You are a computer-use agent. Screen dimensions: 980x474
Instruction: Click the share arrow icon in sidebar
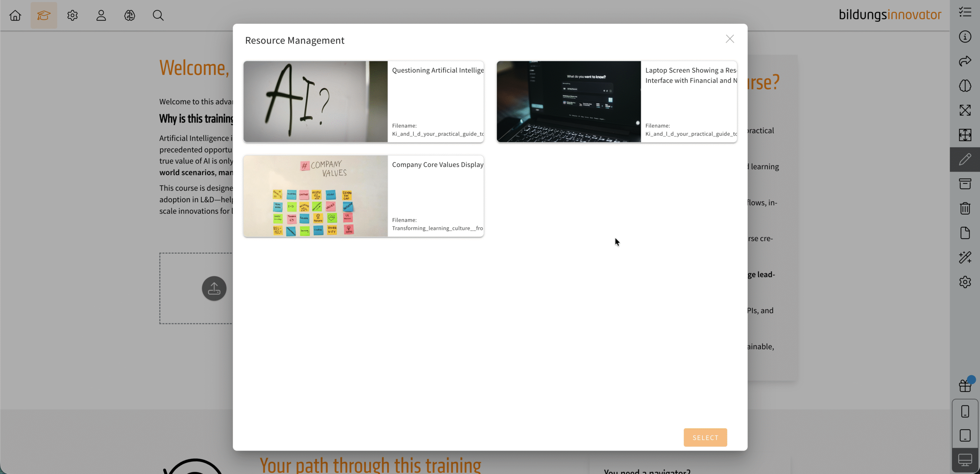[965, 61]
